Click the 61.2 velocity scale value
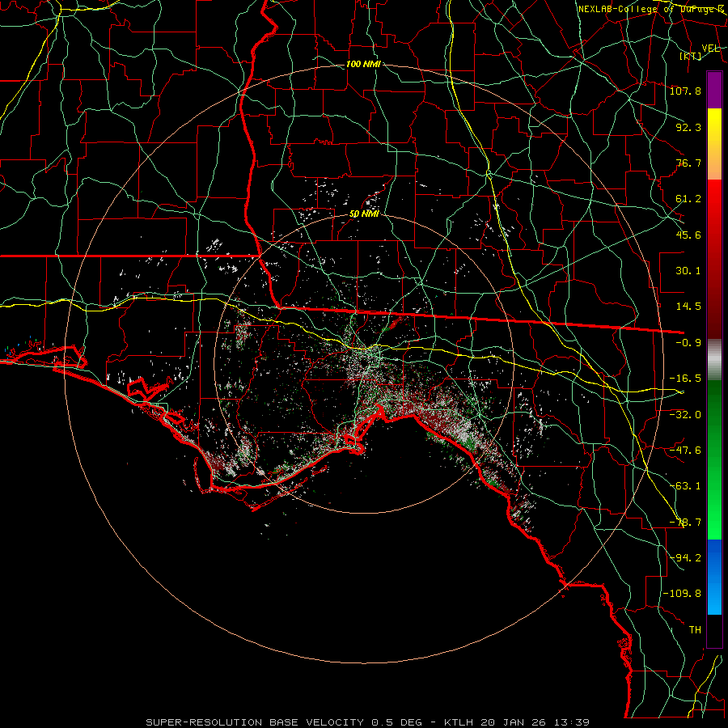 [x=688, y=199]
